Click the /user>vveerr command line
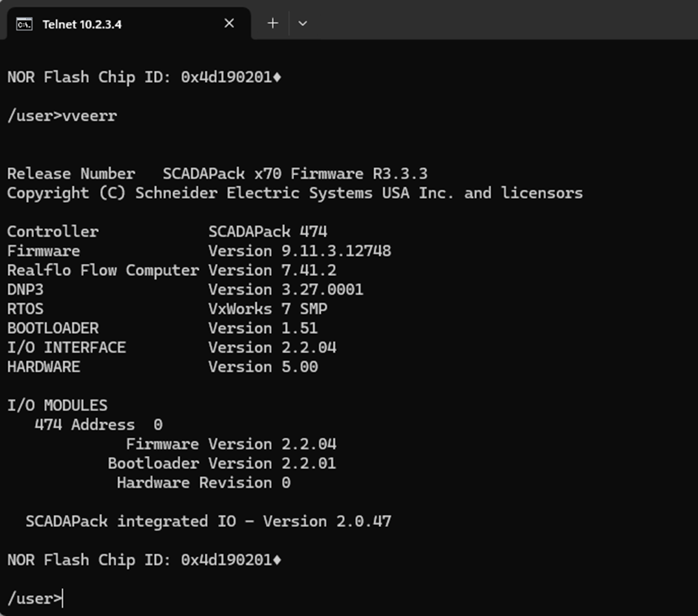 [x=62, y=116]
